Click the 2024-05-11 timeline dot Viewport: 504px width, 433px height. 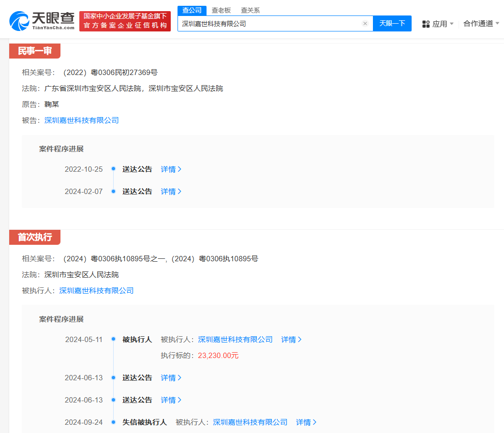coord(113,339)
